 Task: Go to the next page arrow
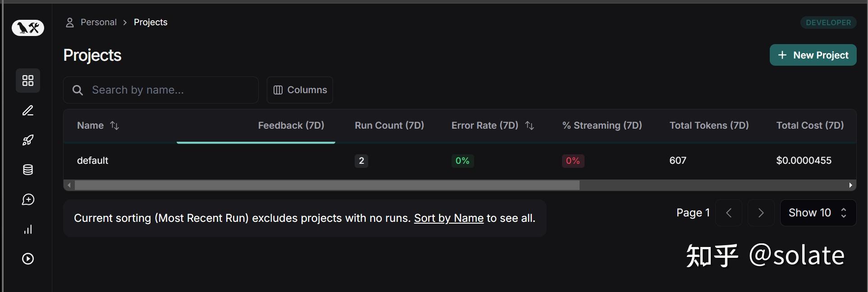[761, 213]
